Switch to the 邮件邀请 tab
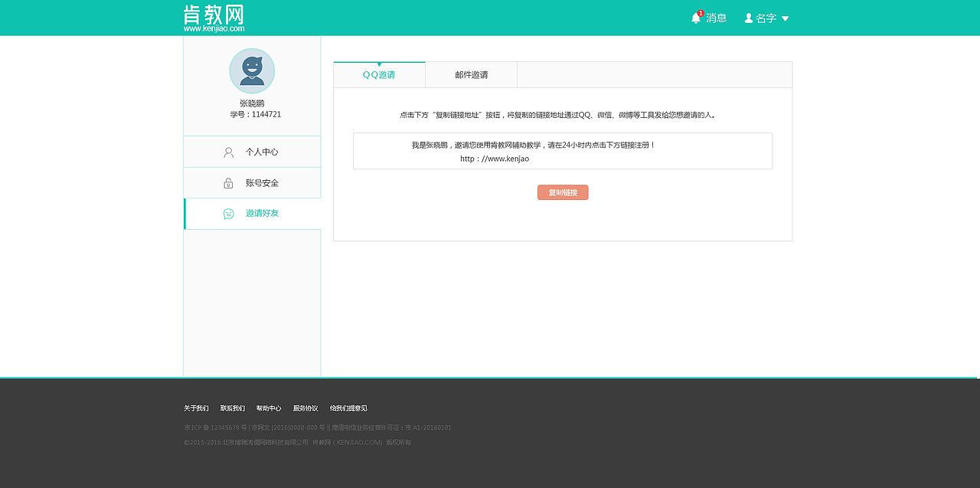Viewport: 980px width, 488px height. pos(472,74)
